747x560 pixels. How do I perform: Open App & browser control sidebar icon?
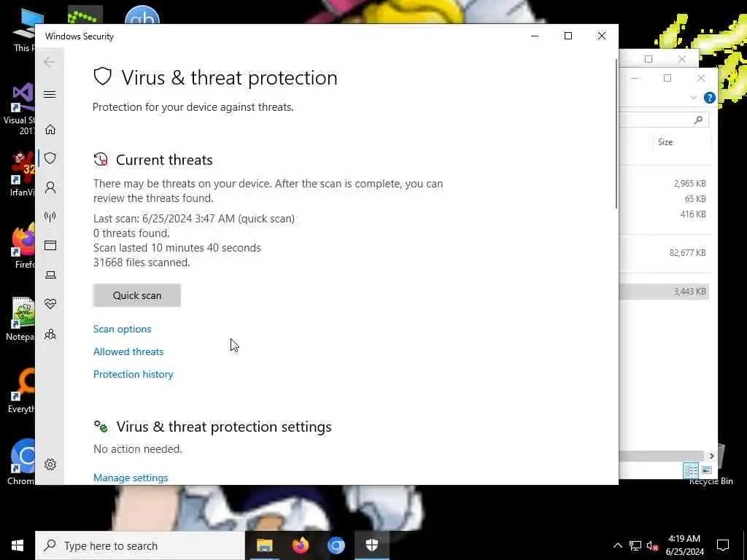coord(50,245)
